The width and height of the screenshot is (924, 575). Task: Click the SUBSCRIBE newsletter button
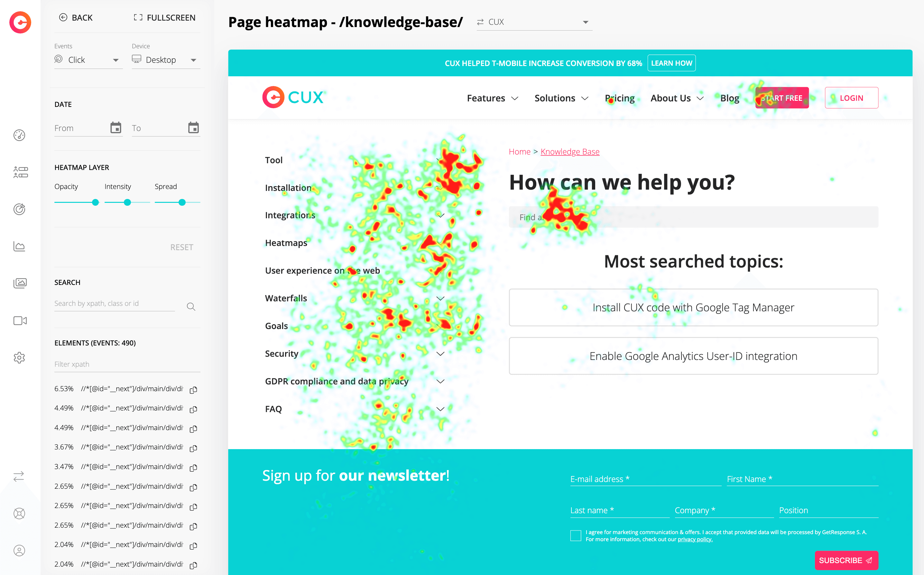click(x=846, y=560)
